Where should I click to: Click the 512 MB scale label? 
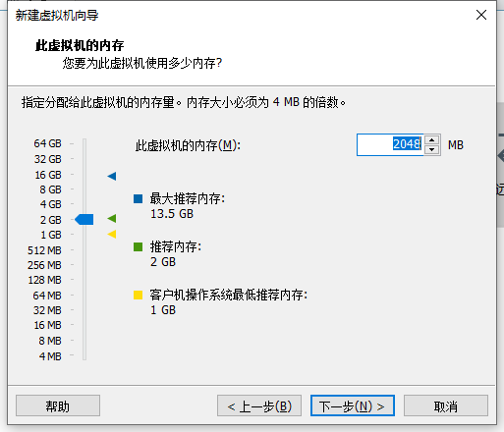[44, 250]
